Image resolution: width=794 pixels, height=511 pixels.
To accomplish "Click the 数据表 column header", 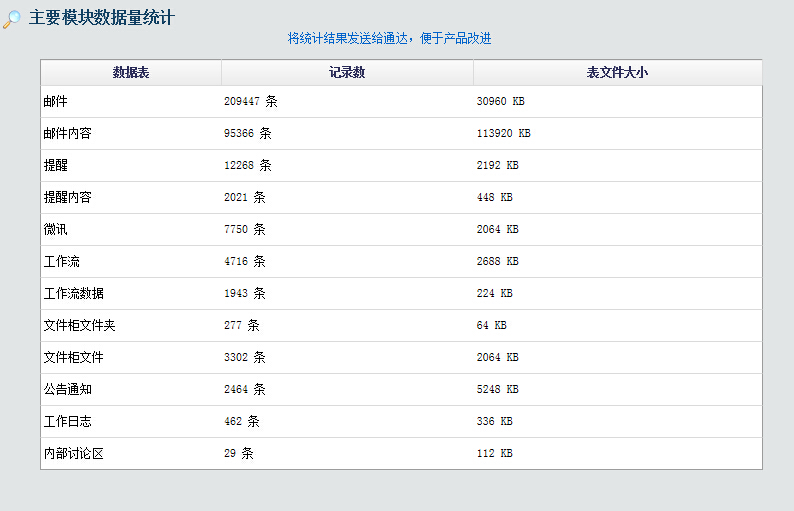I will tap(131, 73).
